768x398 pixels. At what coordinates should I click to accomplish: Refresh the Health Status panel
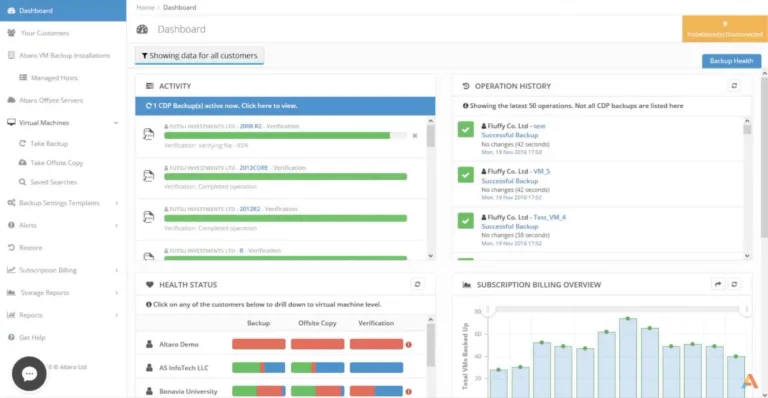(417, 284)
